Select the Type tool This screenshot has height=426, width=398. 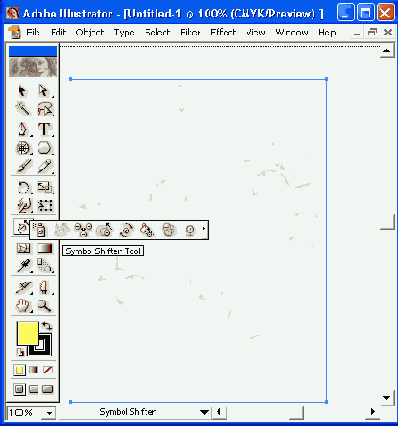(x=44, y=129)
